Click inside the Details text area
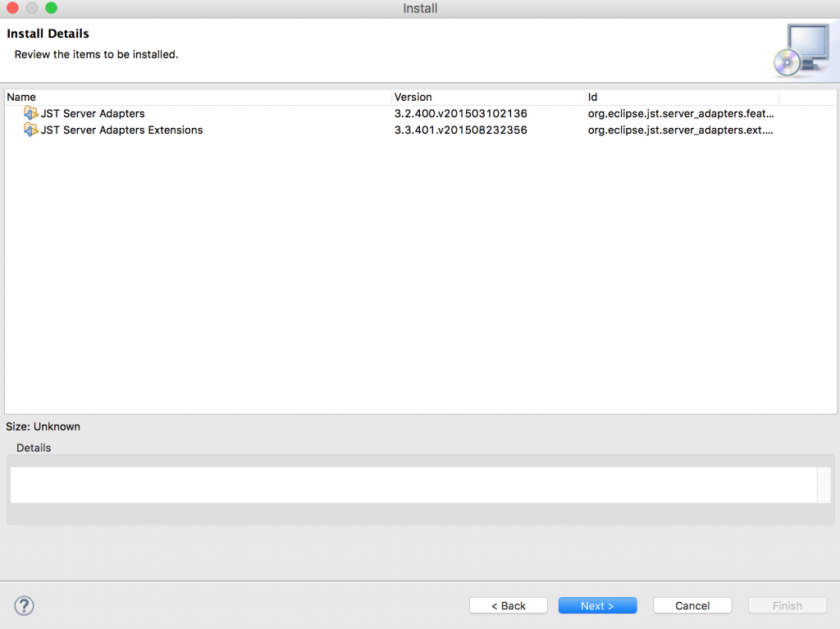The height and width of the screenshot is (629, 840). pos(413,485)
